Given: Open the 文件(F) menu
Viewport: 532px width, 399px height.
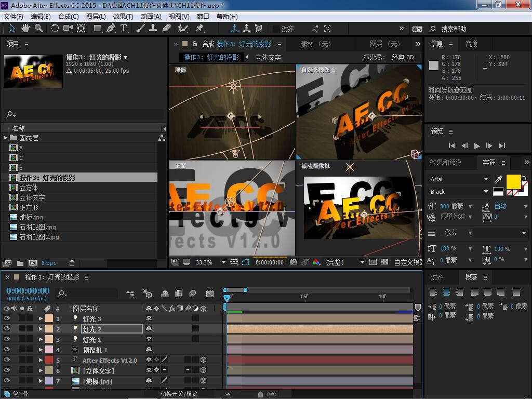Looking at the screenshot, I should (x=13, y=16).
